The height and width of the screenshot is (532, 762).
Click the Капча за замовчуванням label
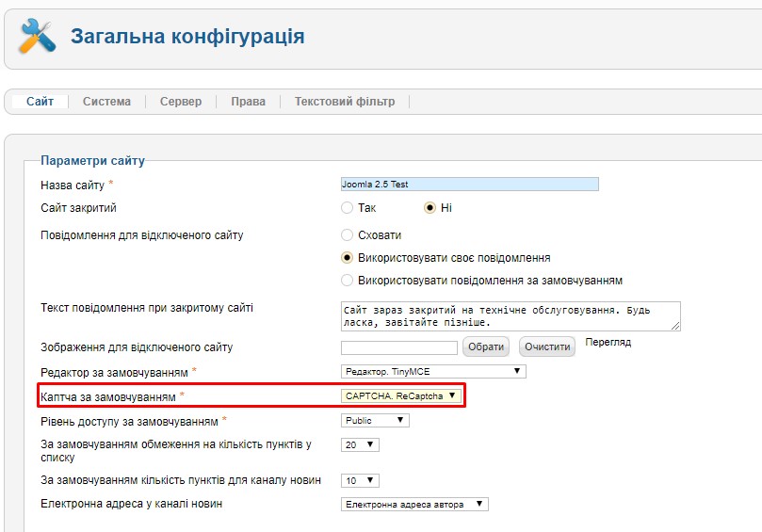click(108, 397)
